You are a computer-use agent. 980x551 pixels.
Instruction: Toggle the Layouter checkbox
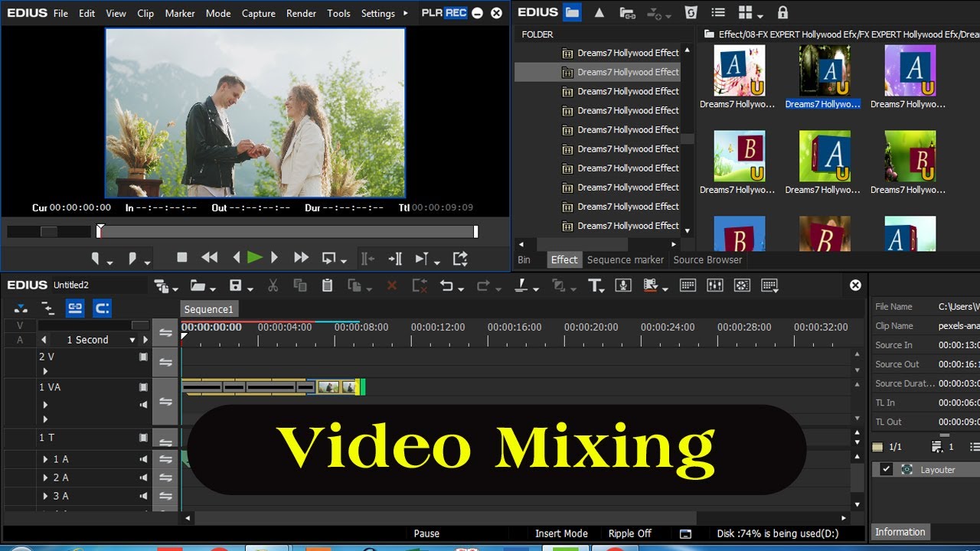(886, 469)
